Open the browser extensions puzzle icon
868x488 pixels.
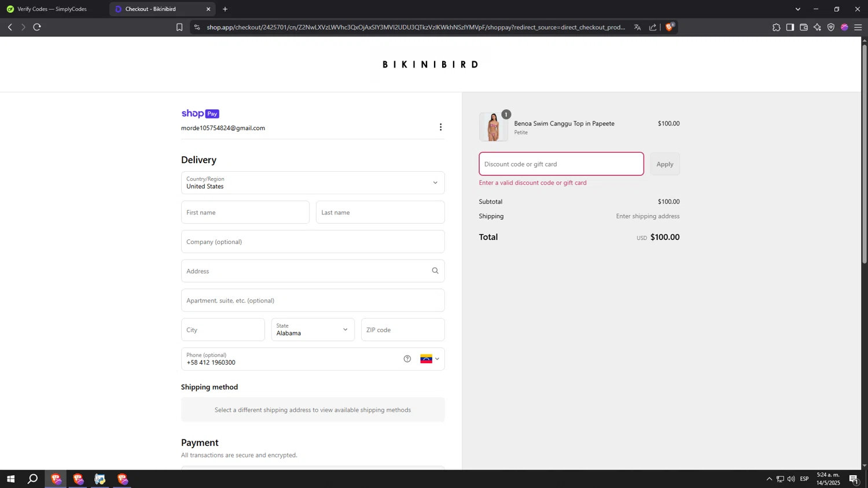click(x=776, y=27)
